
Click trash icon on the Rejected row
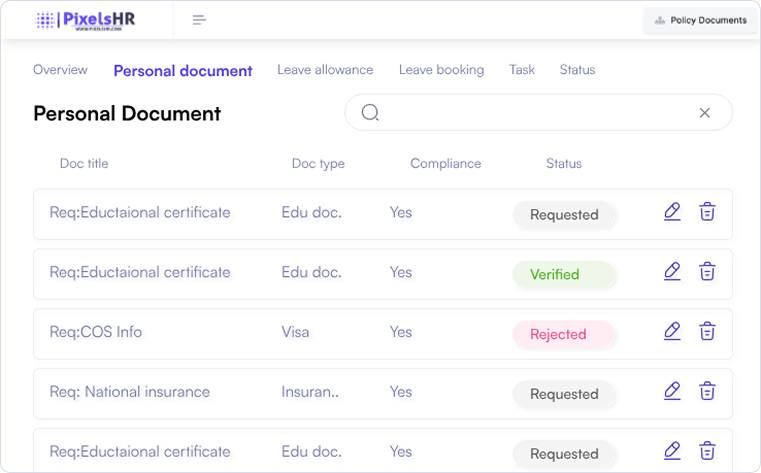[707, 331]
